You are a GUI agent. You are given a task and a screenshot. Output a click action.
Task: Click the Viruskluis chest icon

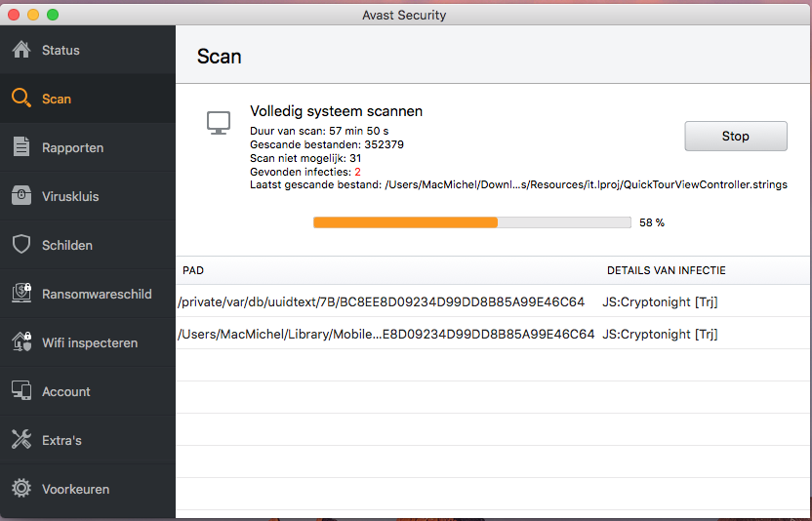click(21, 196)
